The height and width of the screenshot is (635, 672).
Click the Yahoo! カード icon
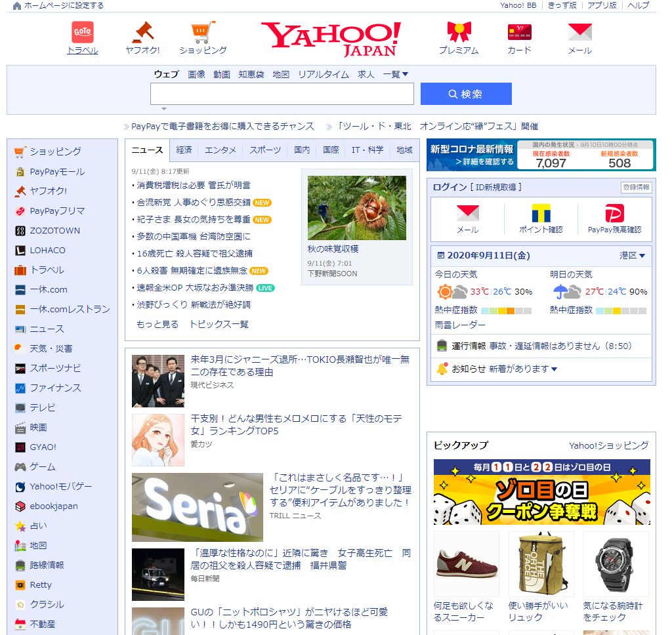pos(518,30)
